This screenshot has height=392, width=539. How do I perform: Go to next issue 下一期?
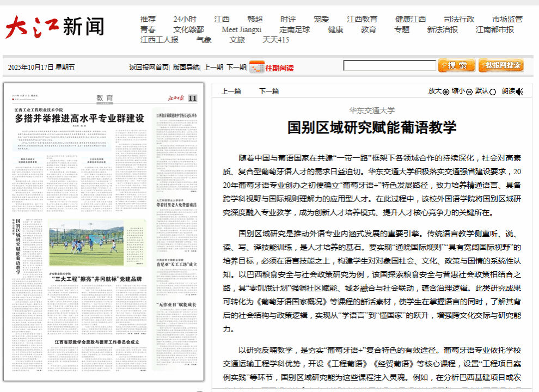point(236,68)
